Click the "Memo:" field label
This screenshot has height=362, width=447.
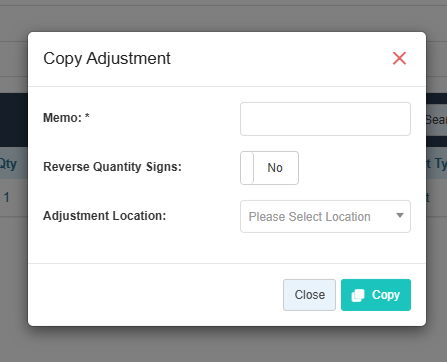62,118
